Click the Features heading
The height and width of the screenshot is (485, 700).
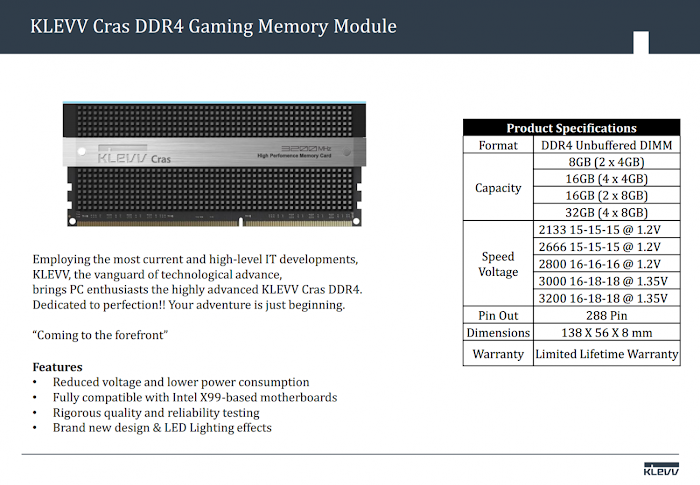click(x=58, y=367)
